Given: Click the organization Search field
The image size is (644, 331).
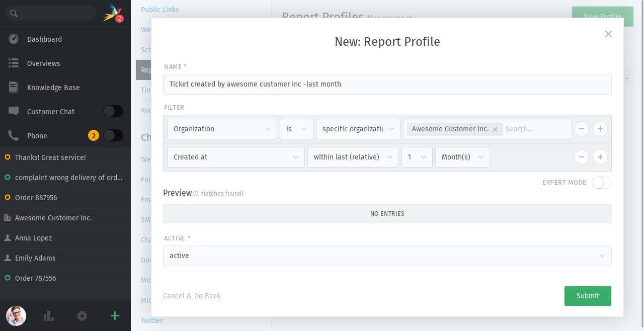Looking at the screenshot, I should (536, 129).
